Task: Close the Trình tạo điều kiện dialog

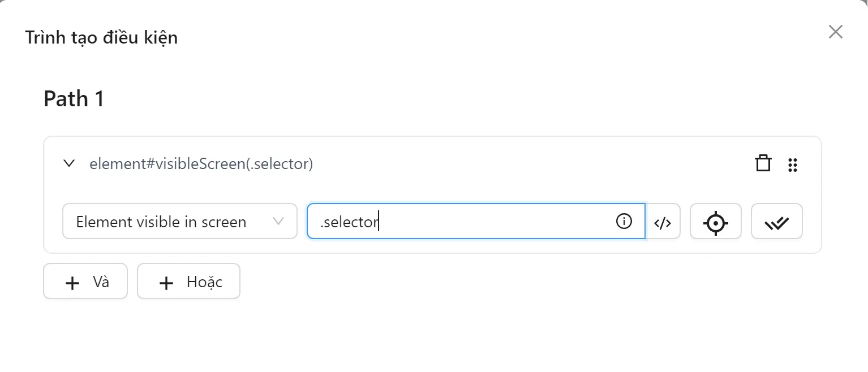Action: point(835,32)
